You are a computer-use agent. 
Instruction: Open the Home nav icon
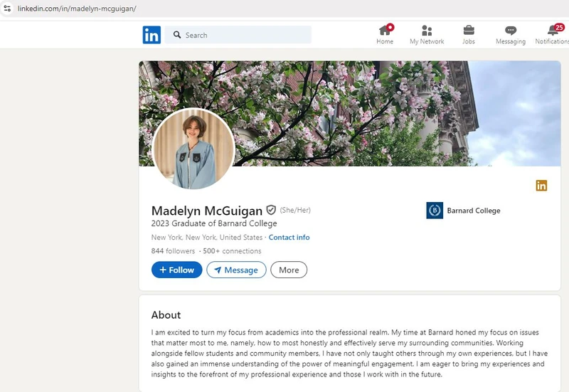click(x=385, y=31)
